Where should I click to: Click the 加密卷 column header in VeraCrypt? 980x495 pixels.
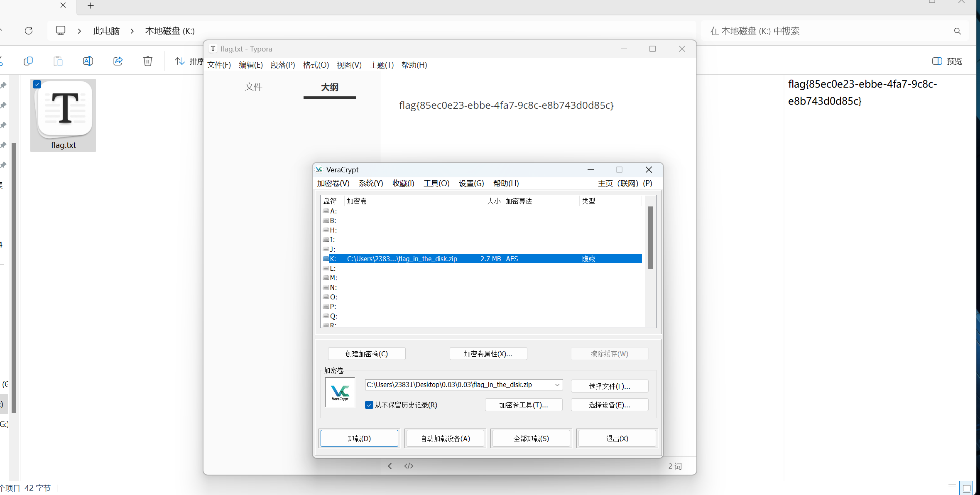click(407, 201)
